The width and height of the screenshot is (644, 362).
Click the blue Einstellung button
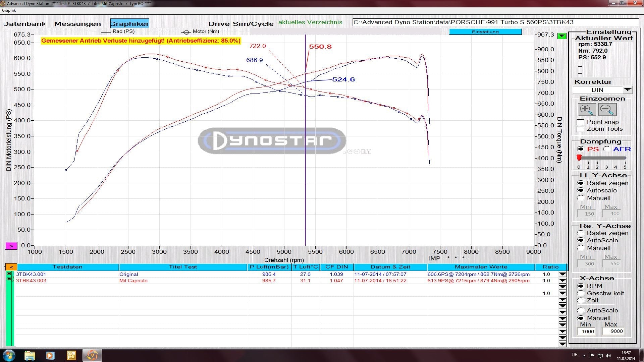485,32
